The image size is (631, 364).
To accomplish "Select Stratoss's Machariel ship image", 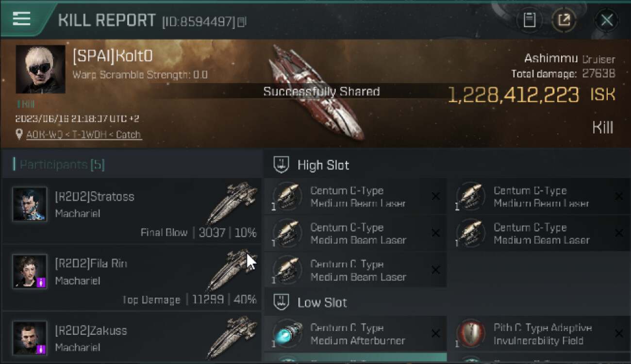I will pos(232,203).
